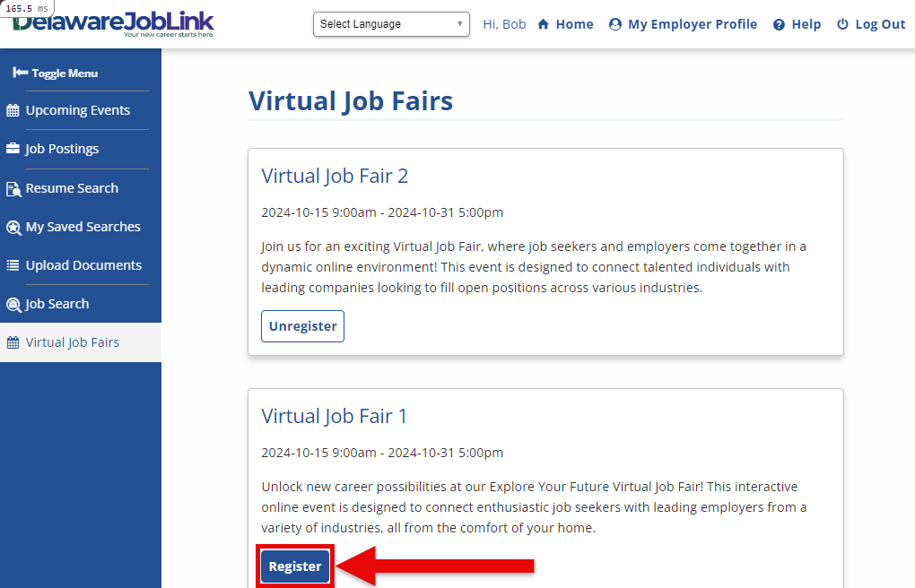Open Virtual Job Fairs in the sidebar
The width and height of the screenshot is (915, 588).
click(72, 342)
